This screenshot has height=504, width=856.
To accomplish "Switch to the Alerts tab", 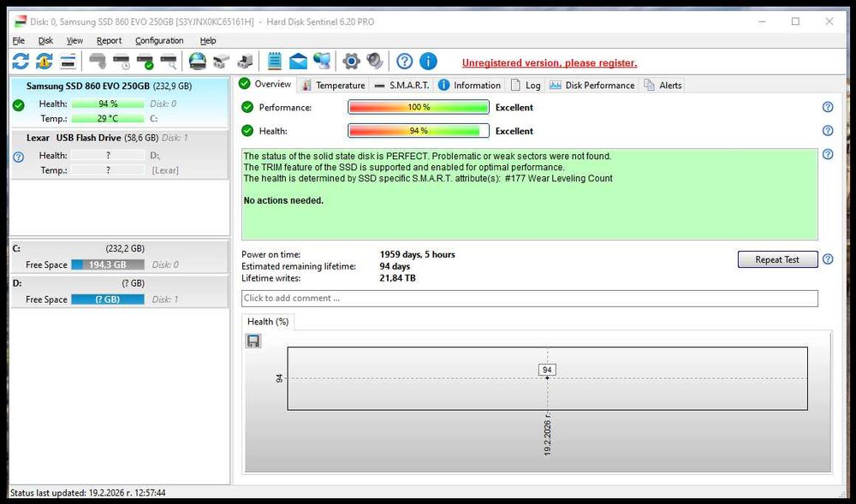I will 663,85.
